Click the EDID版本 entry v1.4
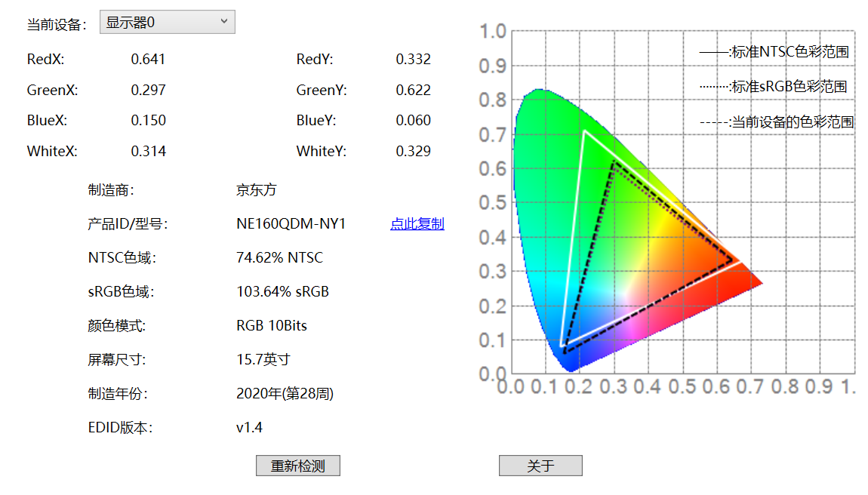 pyautogui.click(x=248, y=426)
